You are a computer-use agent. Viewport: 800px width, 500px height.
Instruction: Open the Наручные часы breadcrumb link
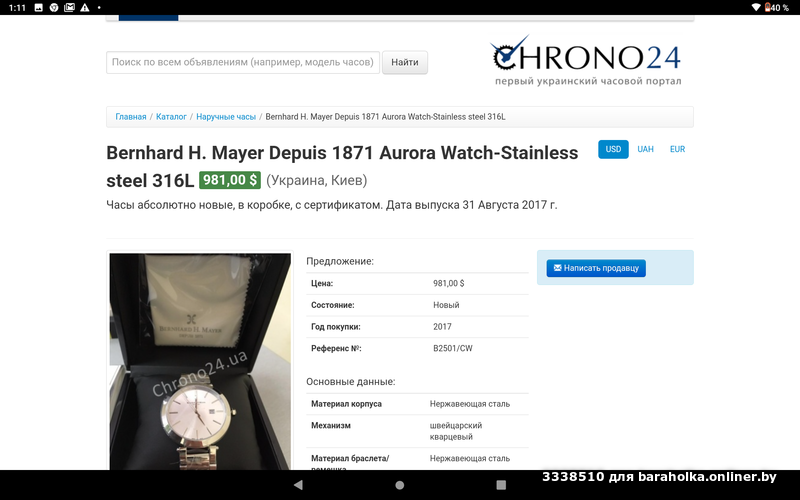(x=226, y=117)
